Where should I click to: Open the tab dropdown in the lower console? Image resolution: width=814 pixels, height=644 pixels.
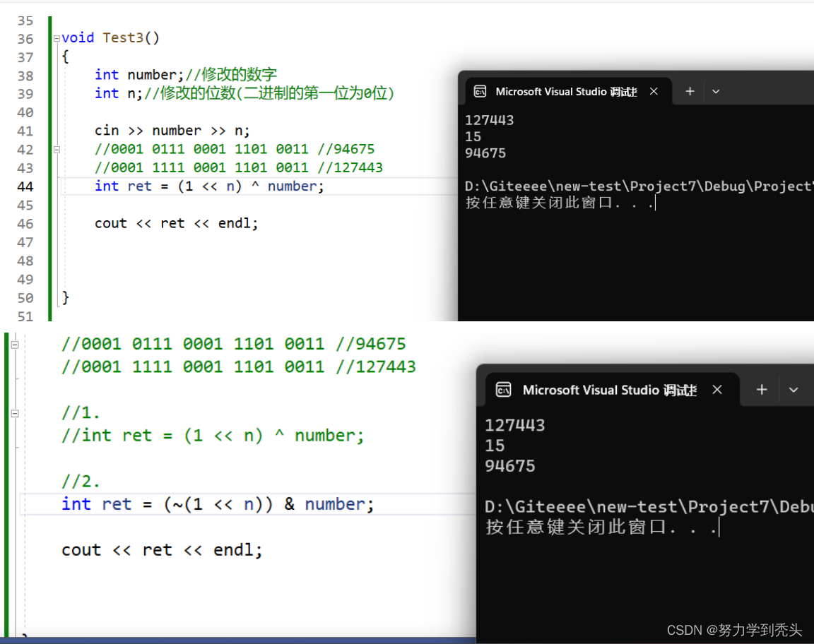coord(794,390)
